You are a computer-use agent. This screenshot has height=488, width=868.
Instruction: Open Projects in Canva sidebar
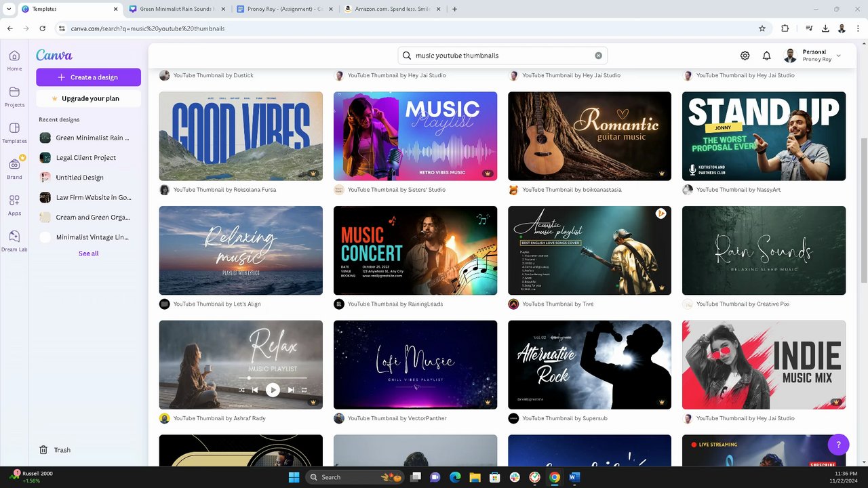click(x=14, y=96)
